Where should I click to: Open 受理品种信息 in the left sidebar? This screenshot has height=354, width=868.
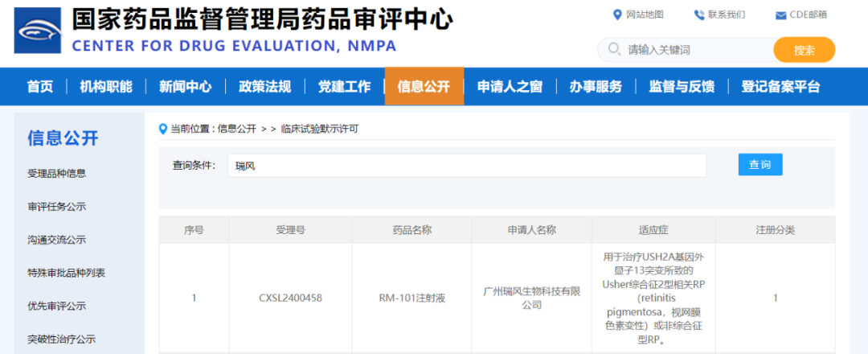click(57, 173)
